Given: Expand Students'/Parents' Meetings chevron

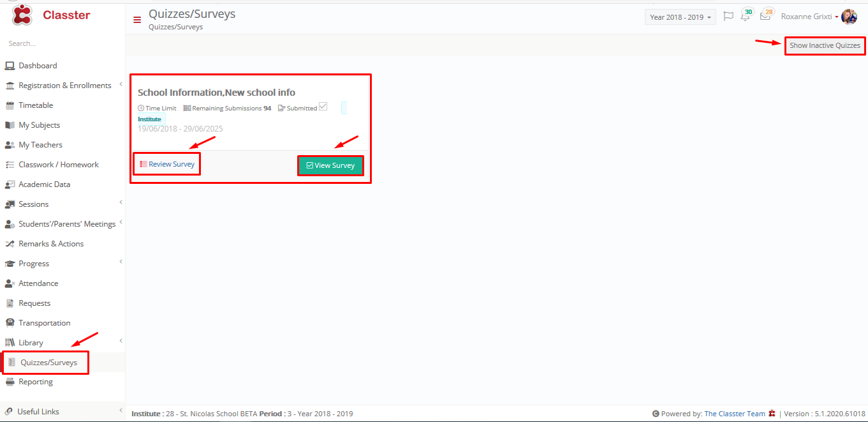Looking at the screenshot, I should pos(121,222).
